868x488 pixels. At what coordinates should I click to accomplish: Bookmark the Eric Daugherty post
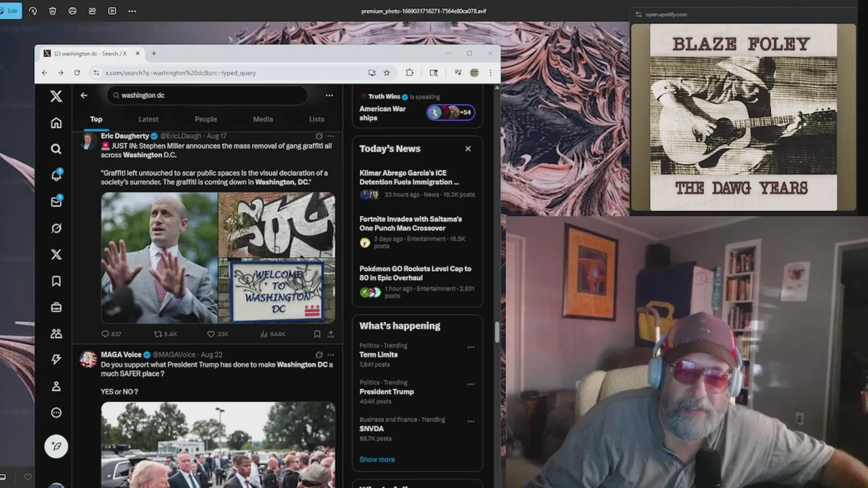317,334
